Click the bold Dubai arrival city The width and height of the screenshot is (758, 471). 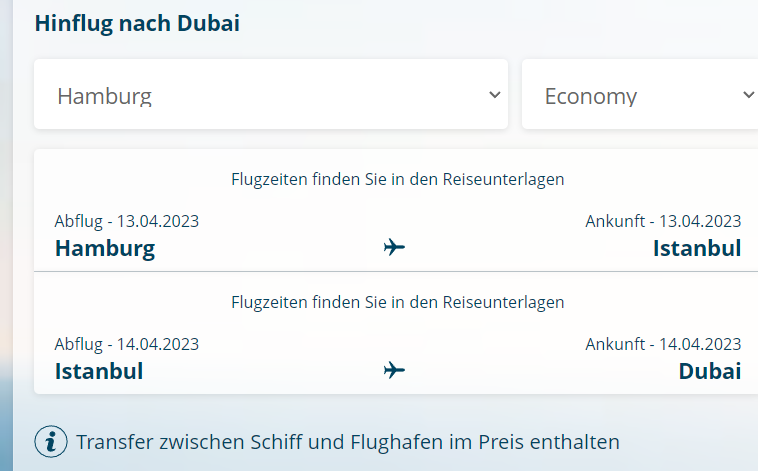tap(710, 372)
